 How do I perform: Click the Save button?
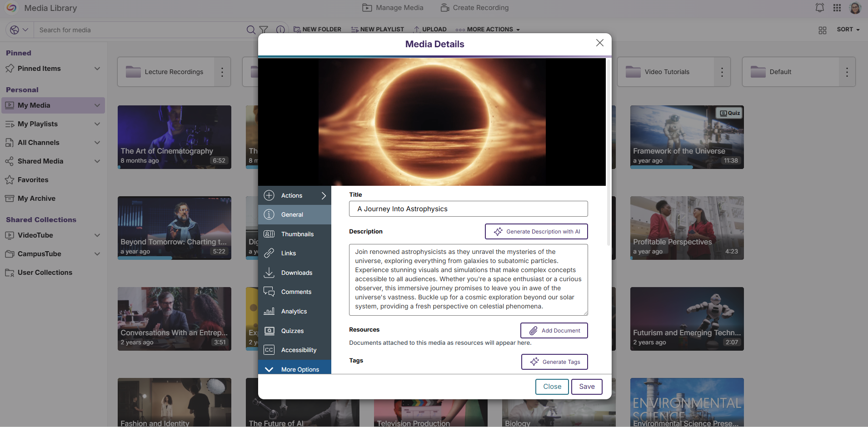coord(587,387)
